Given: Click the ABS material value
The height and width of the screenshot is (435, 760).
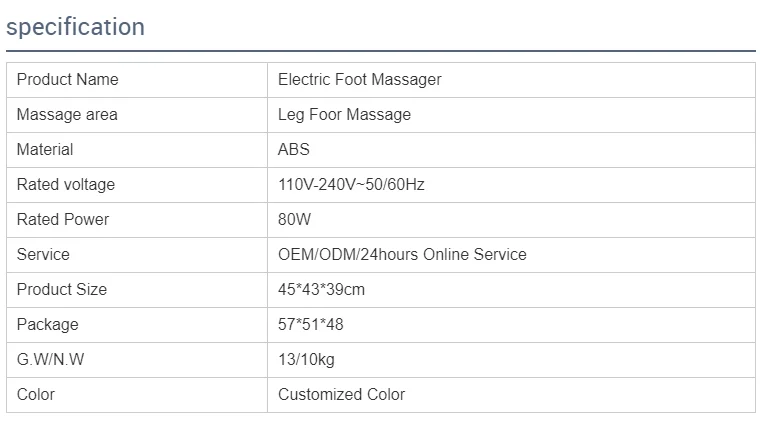Looking at the screenshot, I should (x=293, y=149).
